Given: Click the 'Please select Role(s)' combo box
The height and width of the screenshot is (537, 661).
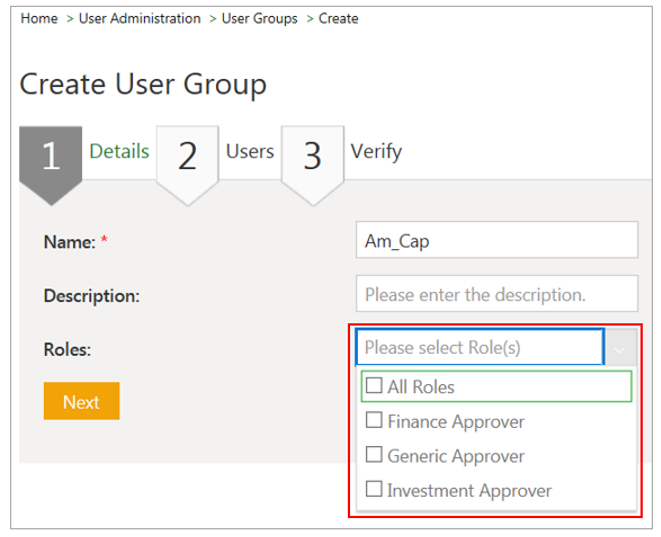Looking at the screenshot, I should pos(479,348).
